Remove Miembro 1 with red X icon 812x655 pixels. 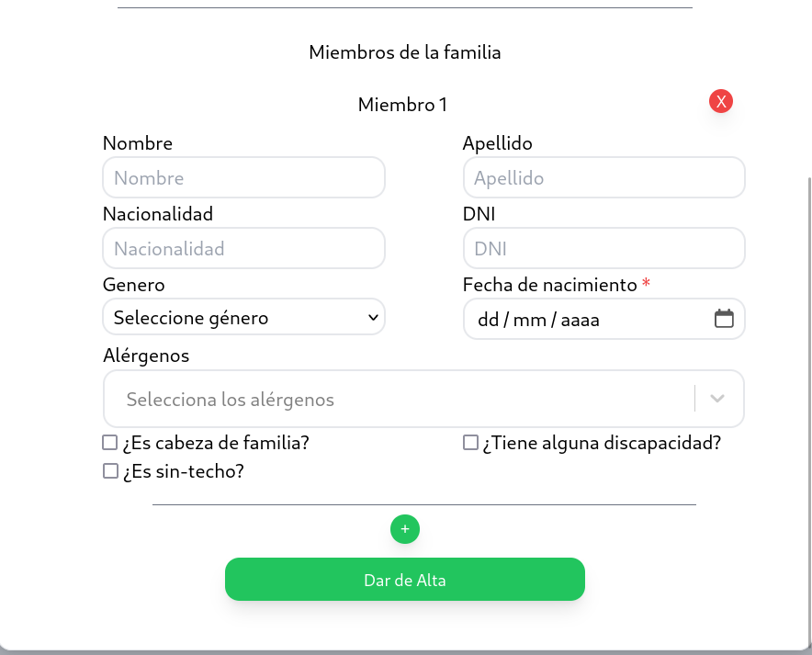(x=721, y=102)
